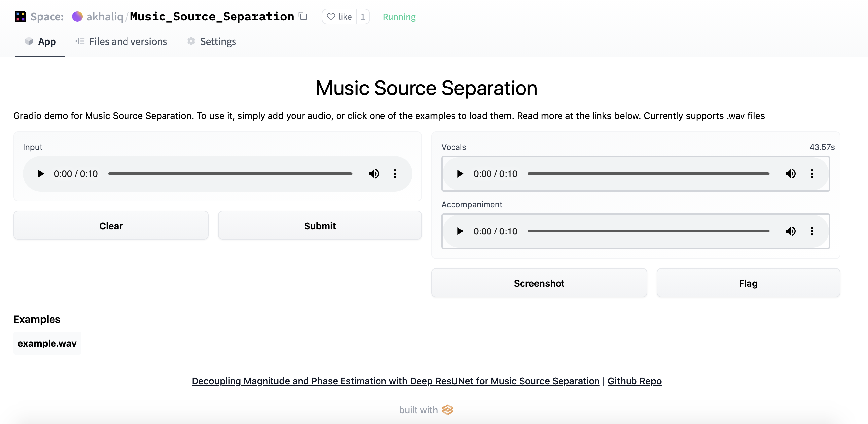Submit the audio for separation

pos(319,225)
